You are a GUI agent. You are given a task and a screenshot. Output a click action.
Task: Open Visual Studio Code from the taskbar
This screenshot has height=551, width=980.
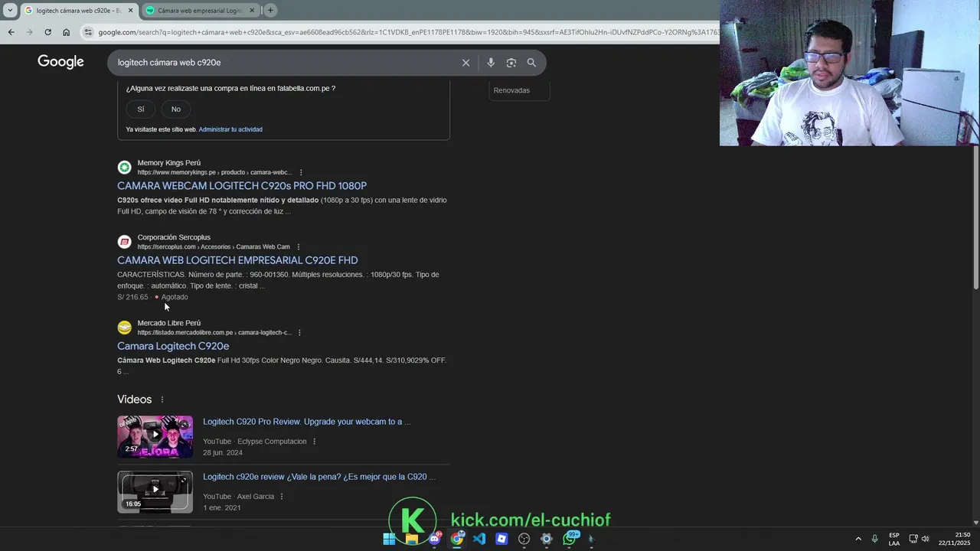pyautogui.click(x=479, y=539)
